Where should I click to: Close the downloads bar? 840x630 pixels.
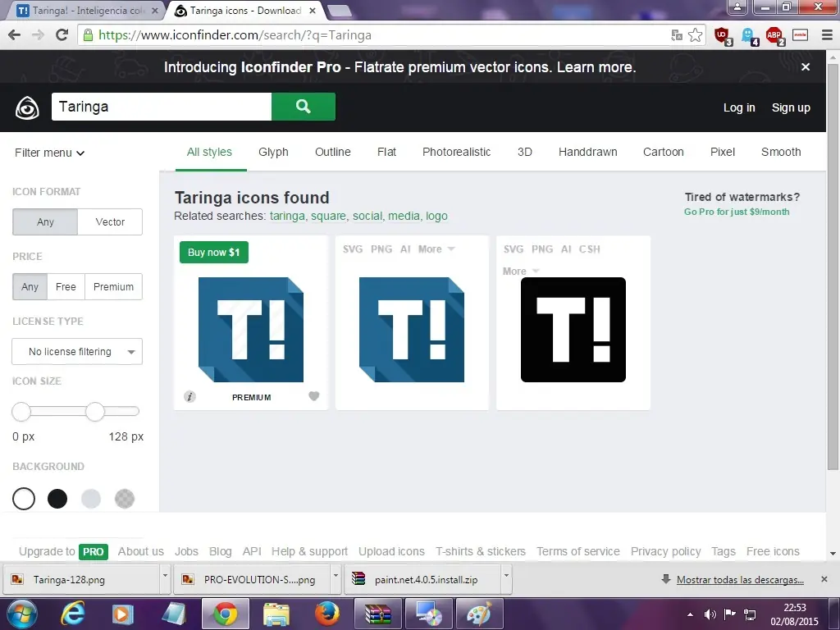pos(824,579)
